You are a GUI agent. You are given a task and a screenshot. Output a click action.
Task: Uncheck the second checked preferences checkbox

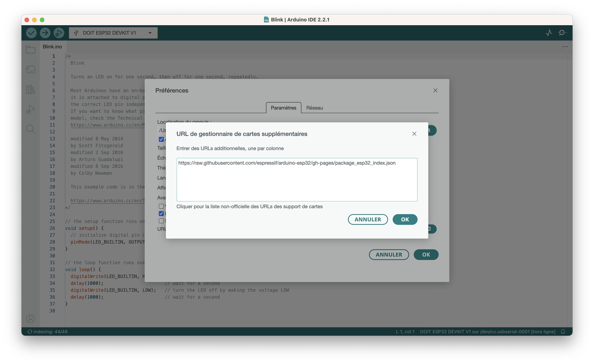pos(161,213)
